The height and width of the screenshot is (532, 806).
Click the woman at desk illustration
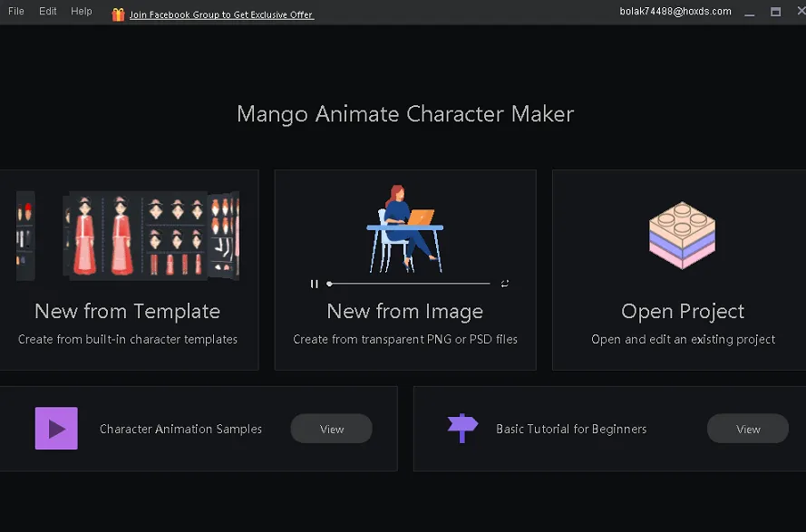(x=404, y=230)
